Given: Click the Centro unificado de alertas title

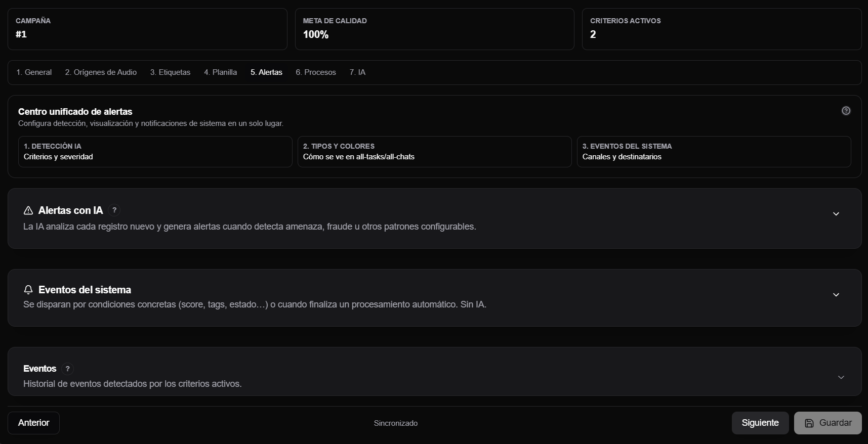Looking at the screenshot, I should point(75,112).
